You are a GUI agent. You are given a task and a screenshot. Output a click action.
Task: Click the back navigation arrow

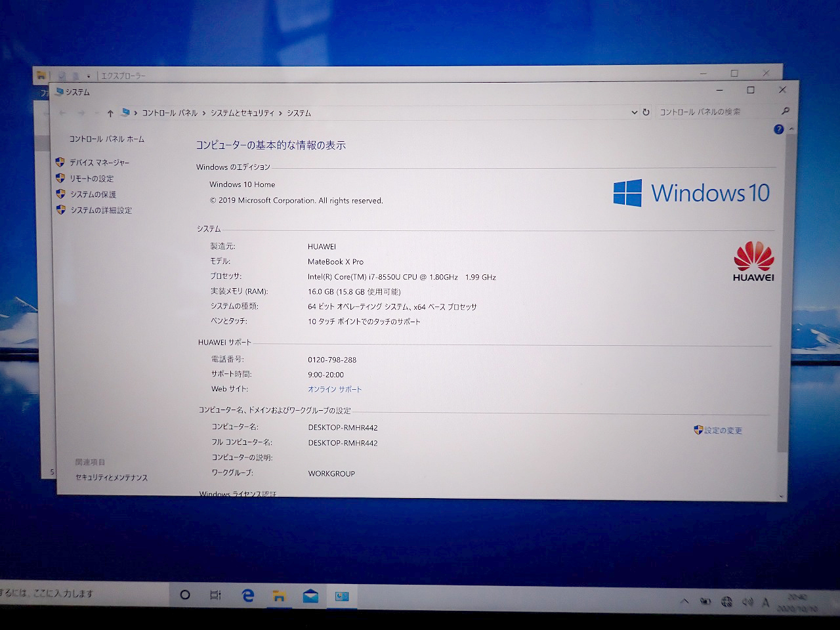point(63,113)
